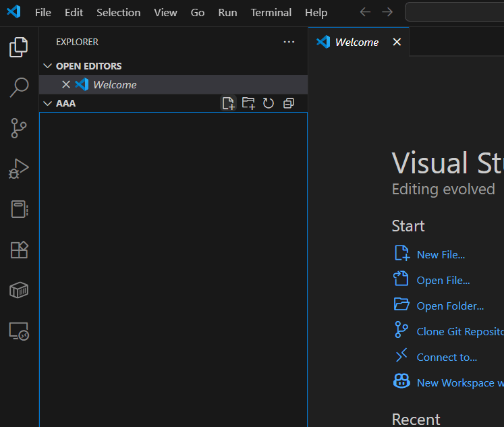504x427 pixels.
Task: Click the AAA folder header text
Action: click(x=65, y=103)
